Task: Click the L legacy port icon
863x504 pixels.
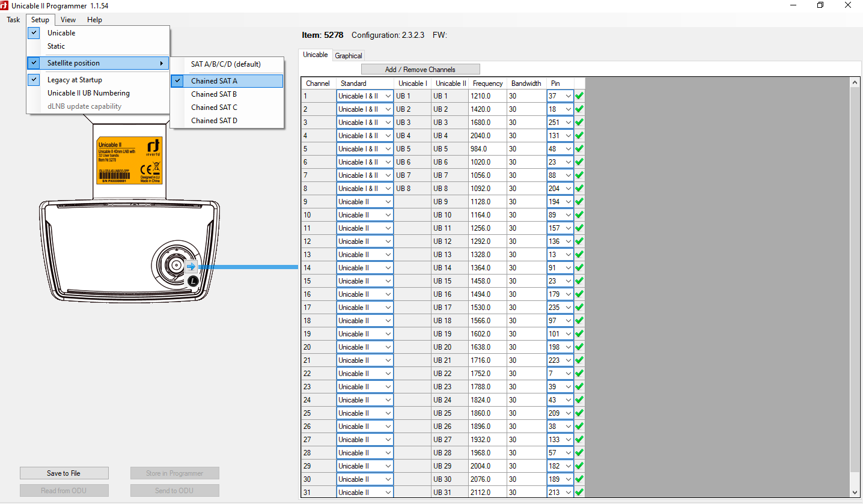Action: [x=193, y=281]
